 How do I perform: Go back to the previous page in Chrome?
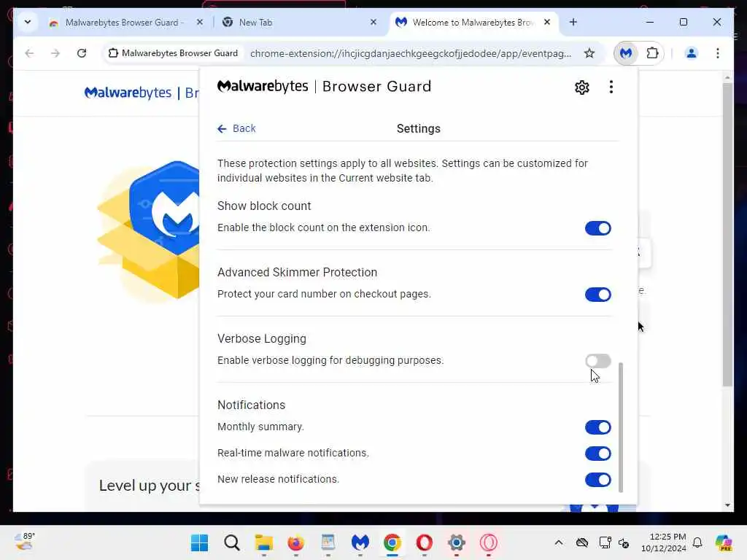[x=29, y=53]
